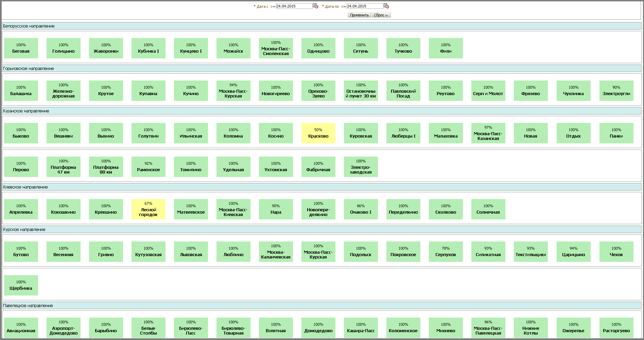
Task: Select the Павелецкое направление section header
Action: [321, 306]
